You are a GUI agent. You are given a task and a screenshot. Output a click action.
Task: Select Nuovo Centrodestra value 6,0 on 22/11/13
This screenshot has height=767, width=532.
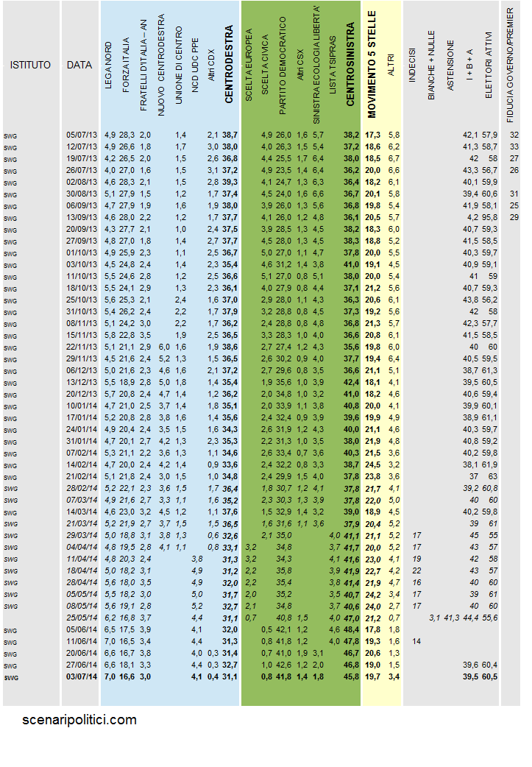coord(164,347)
